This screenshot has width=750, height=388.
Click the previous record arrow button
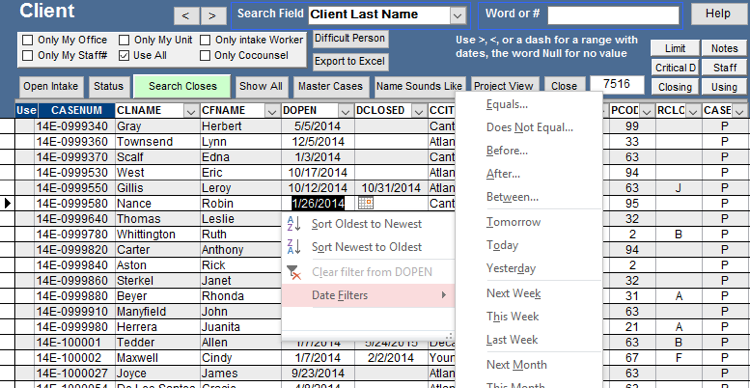coord(186,16)
